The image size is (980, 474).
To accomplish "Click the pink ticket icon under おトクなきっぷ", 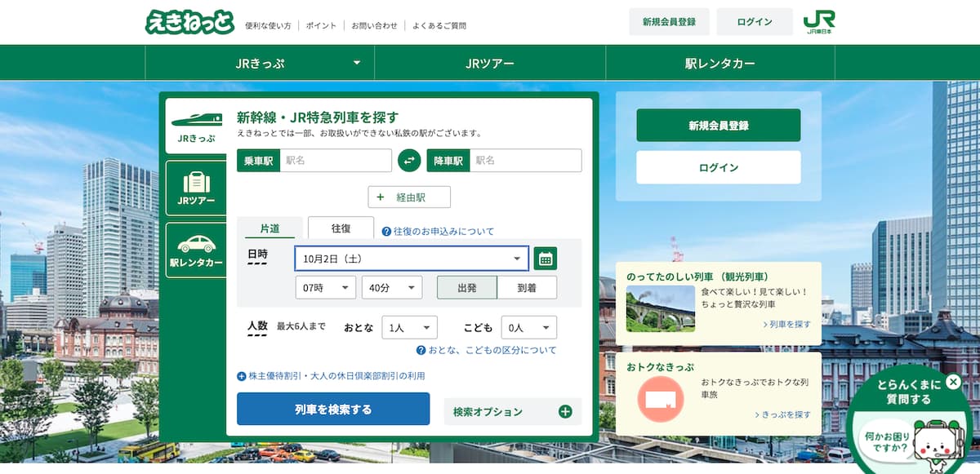I will (x=661, y=400).
